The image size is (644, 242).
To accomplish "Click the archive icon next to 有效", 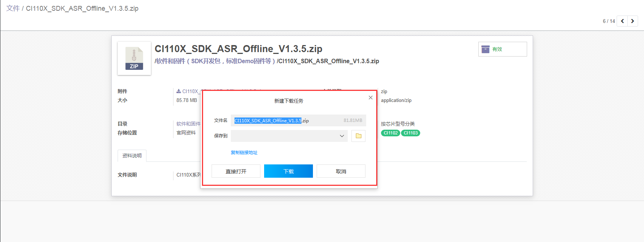I will pyautogui.click(x=485, y=49).
